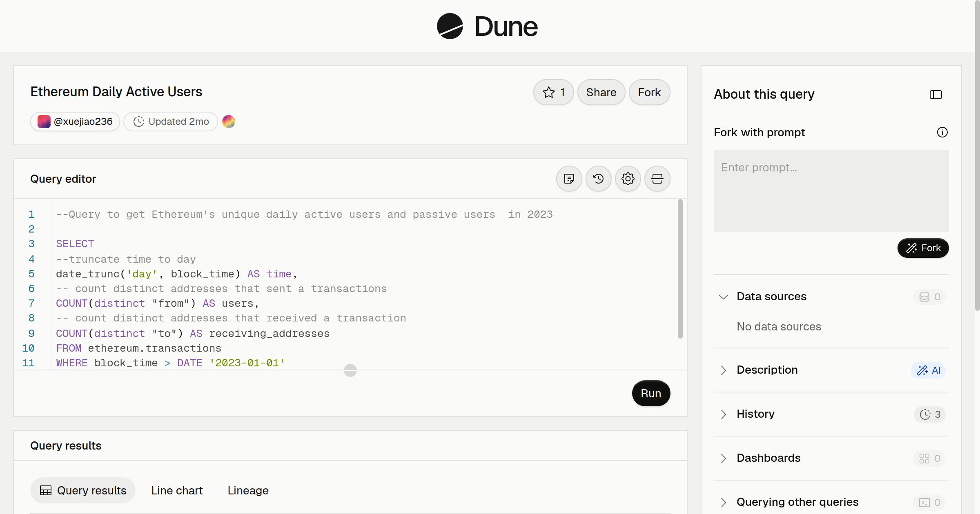Click the Description AI badge
Image resolution: width=980 pixels, height=514 pixels.
[928, 370]
